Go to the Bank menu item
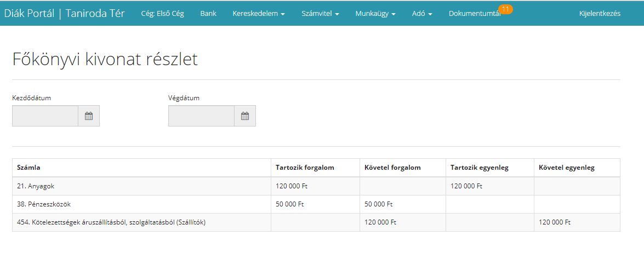Image resolution: width=644 pixels, height=253 pixels. click(x=208, y=14)
